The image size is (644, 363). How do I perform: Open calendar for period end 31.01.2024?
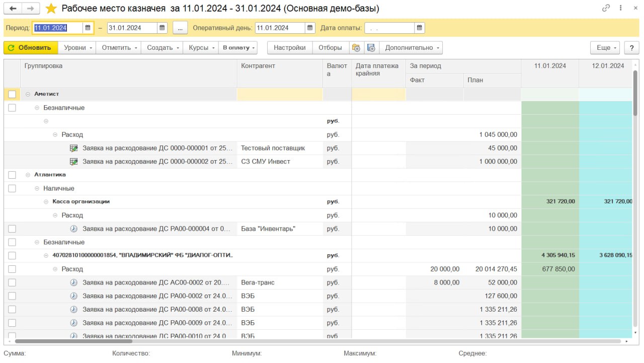click(162, 28)
